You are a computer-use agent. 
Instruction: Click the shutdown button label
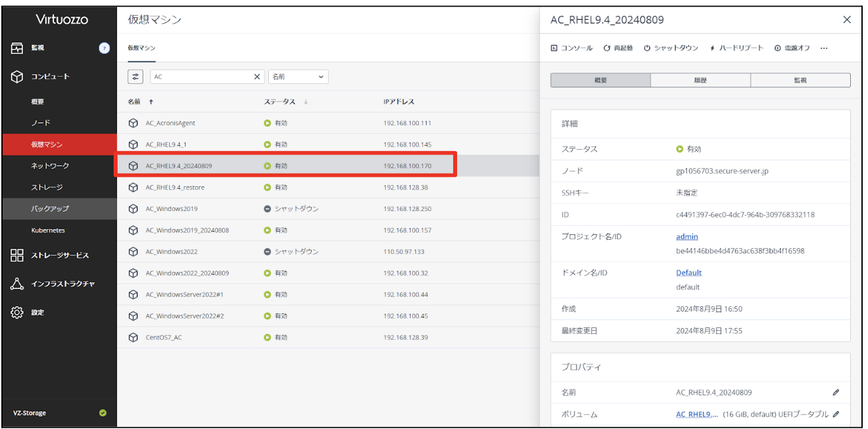(676, 48)
